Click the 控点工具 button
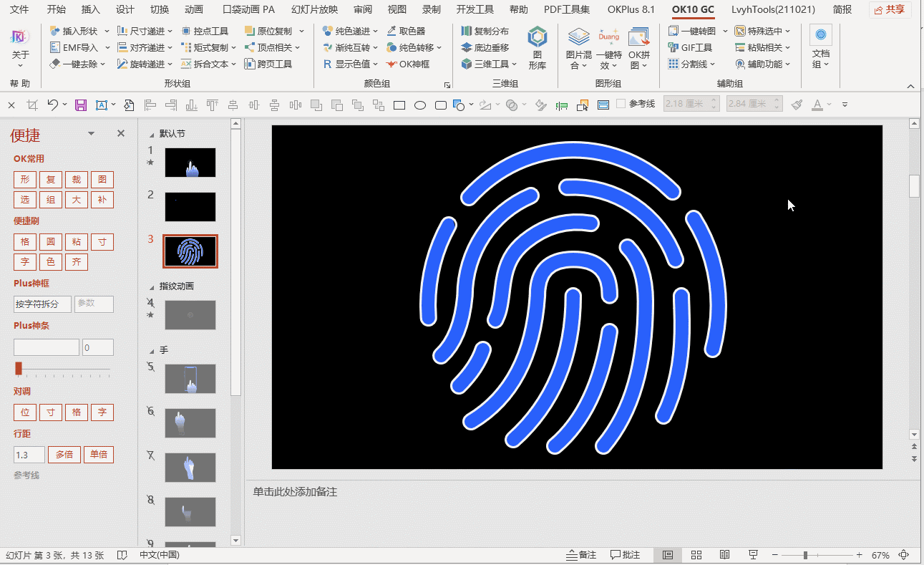This screenshot has width=924, height=565. (x=205, y=31)
